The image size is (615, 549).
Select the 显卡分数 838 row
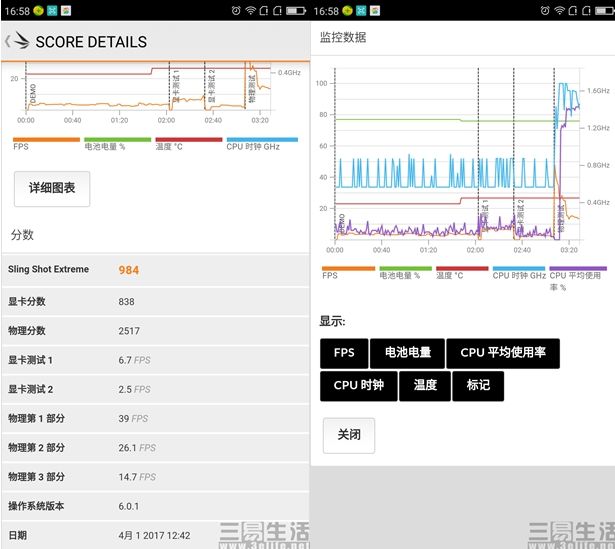[x=155, y=302]
